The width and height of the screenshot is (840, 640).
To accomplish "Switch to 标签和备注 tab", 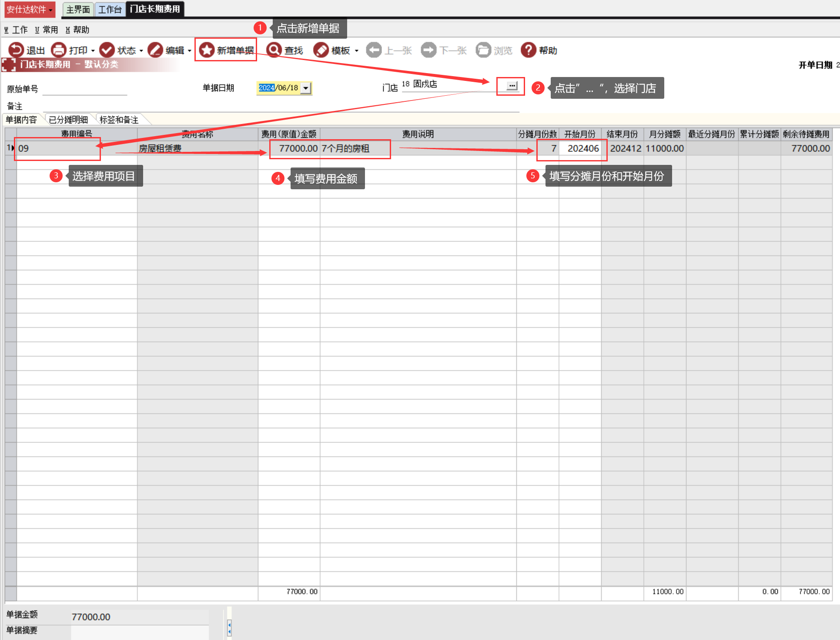I will coord(119,120).
